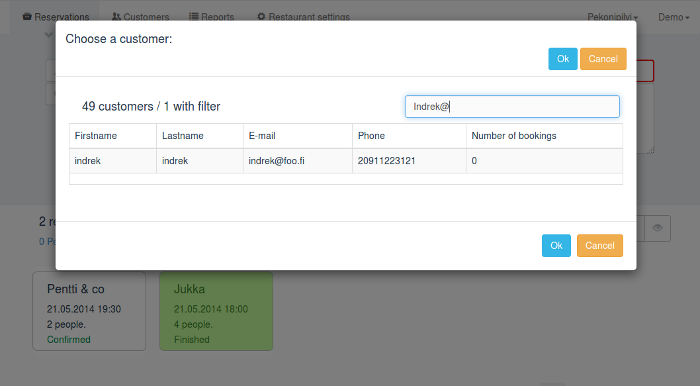Image resolution: width=700 pixels, height=386 pixels.
Task: Select the indrek@foo.fi email cell
Action: [298, 161]
